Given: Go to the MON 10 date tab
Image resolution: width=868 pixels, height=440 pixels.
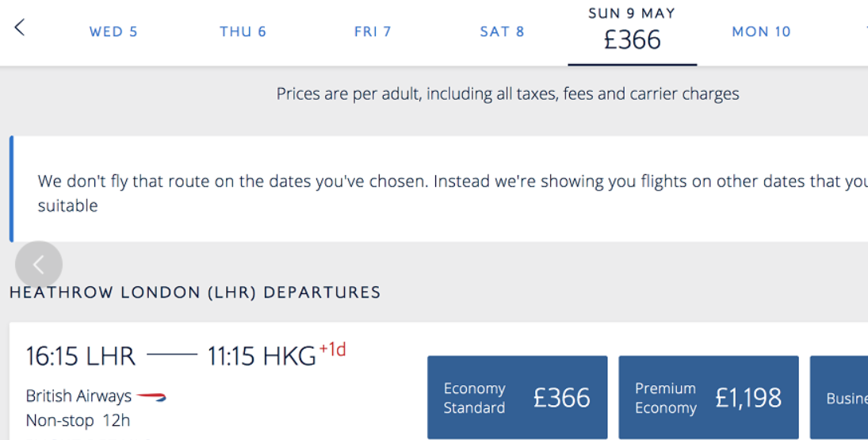Looking at the screenshot, I should 761,32.
